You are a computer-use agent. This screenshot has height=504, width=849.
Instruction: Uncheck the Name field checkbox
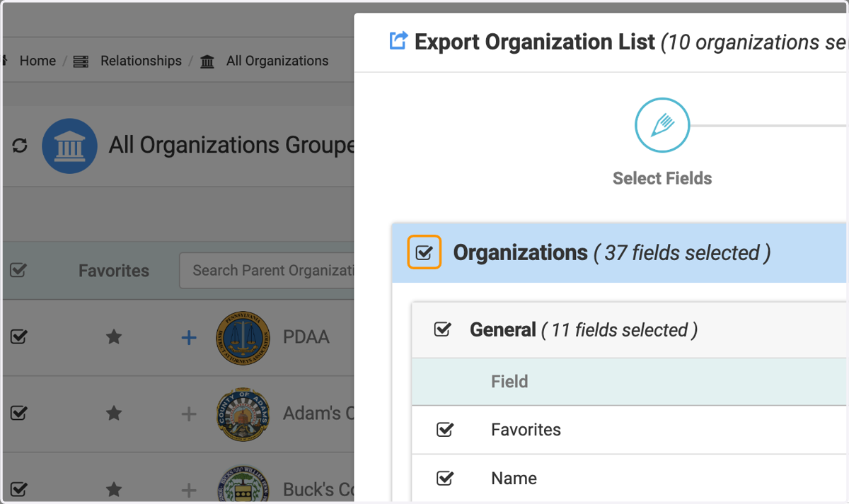(x=444, y=479)
